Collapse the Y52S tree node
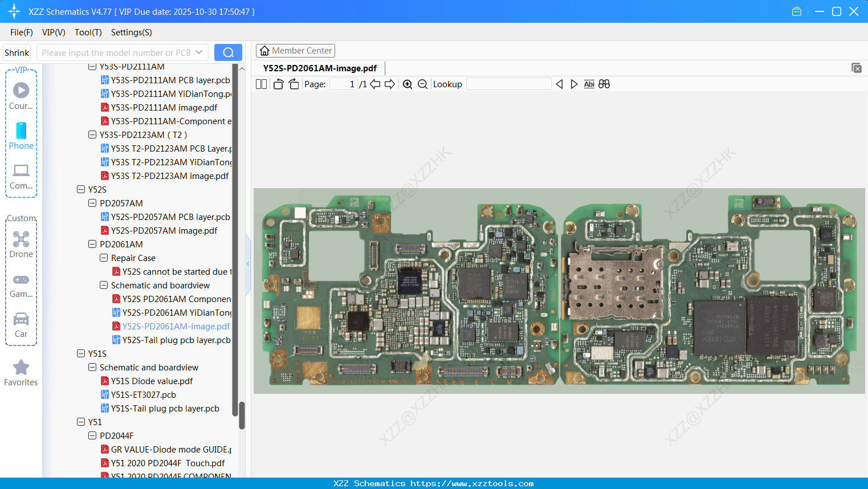This screenshot has height=489, width=868. click(81, 190)
